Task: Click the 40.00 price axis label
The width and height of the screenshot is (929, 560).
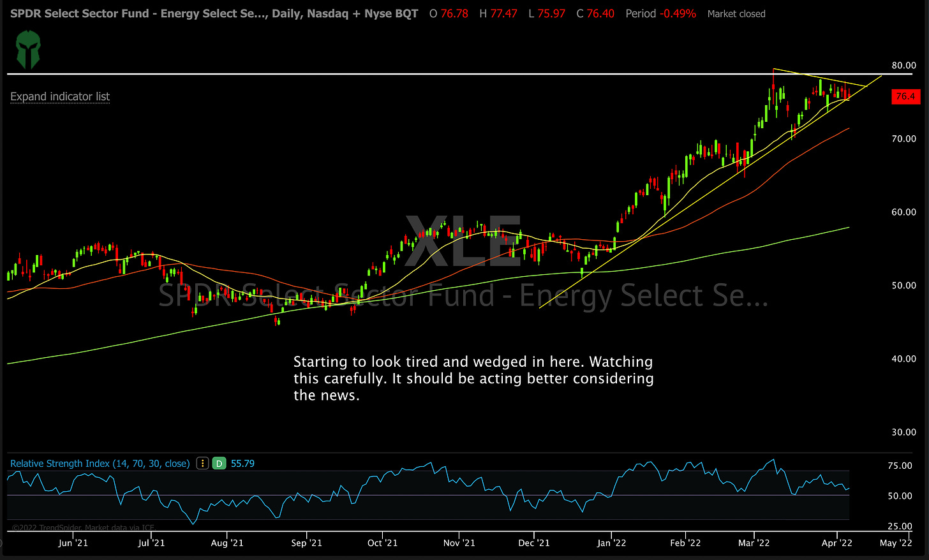Action: pyautogui.click(x=903, y=359)
